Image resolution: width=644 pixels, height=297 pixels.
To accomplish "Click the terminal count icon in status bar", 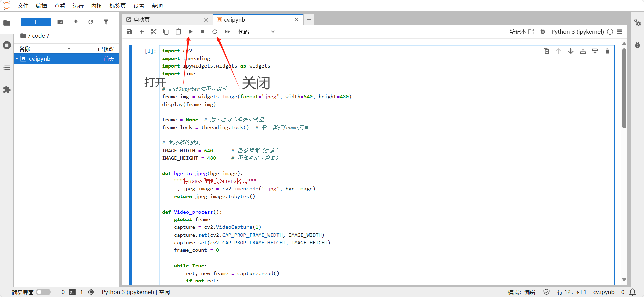I will coord(72,292).
